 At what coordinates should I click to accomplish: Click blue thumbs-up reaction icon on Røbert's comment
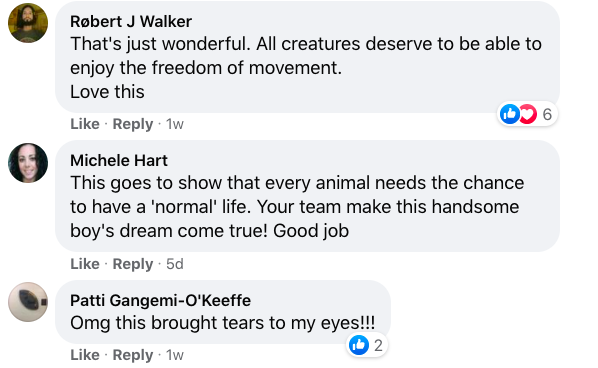pyautogui.click(x=510, y=114)
